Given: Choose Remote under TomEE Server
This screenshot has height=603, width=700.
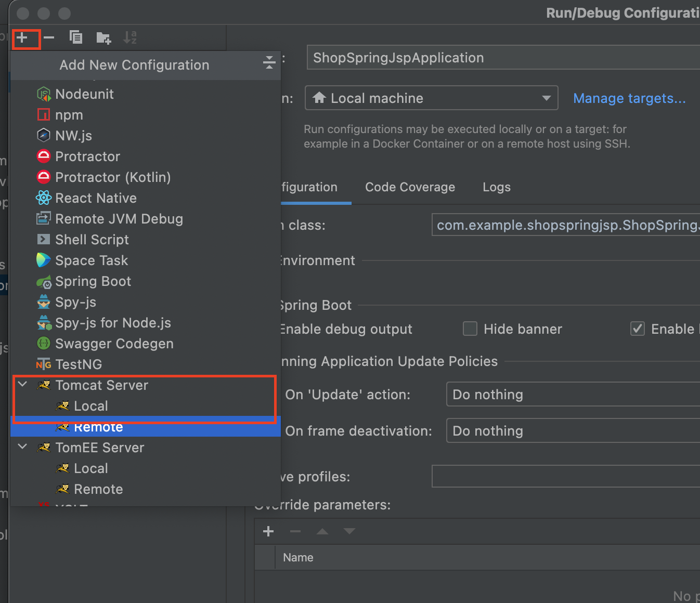Looking at the screenshot, I should [98, 489].
